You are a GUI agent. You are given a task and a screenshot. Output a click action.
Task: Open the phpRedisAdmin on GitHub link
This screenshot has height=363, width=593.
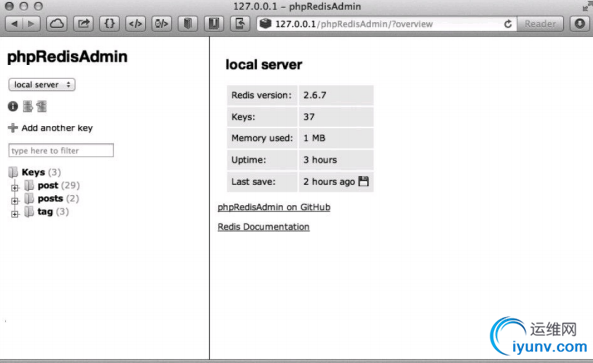[x=274, y=207]
